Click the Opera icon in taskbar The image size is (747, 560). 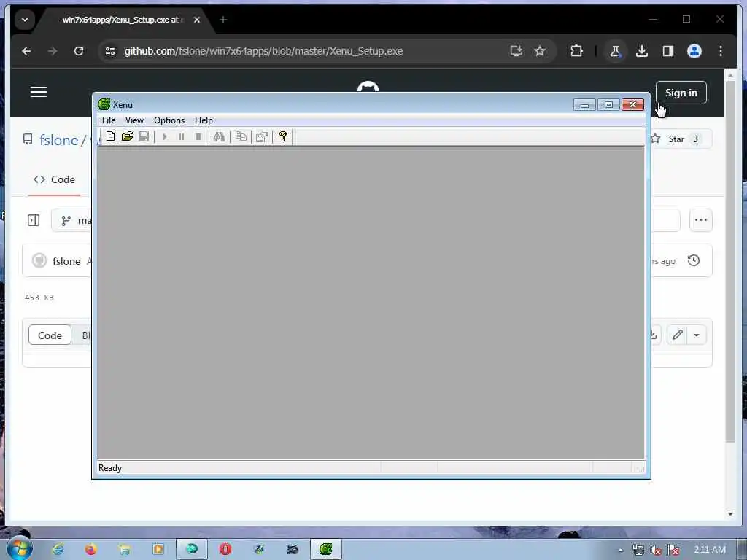(x=225, y=550)
